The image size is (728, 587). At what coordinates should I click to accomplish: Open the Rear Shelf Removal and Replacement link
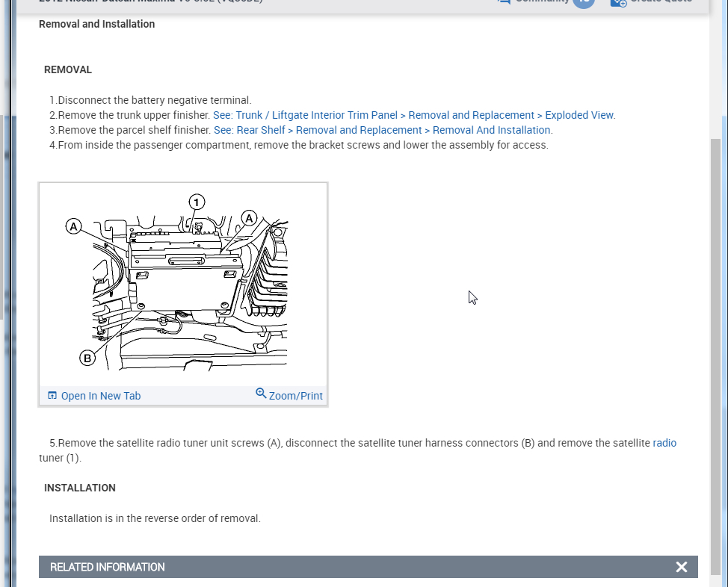(x=383, y=130)
